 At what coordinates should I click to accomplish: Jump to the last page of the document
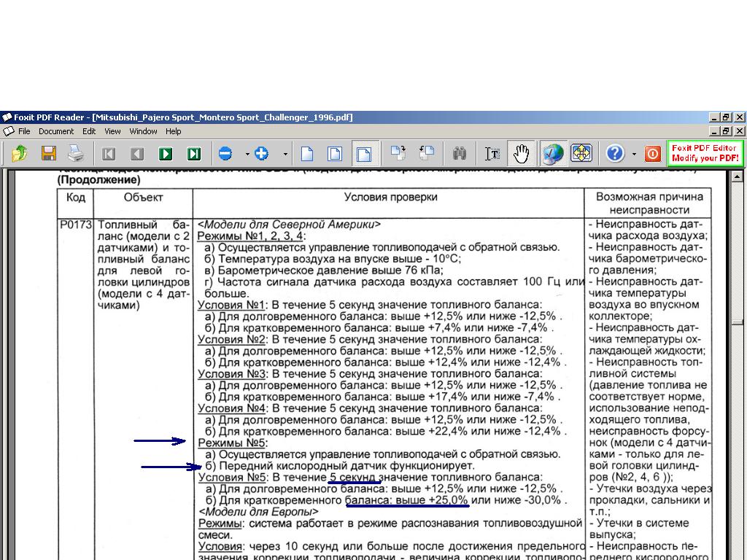[193, 154]
